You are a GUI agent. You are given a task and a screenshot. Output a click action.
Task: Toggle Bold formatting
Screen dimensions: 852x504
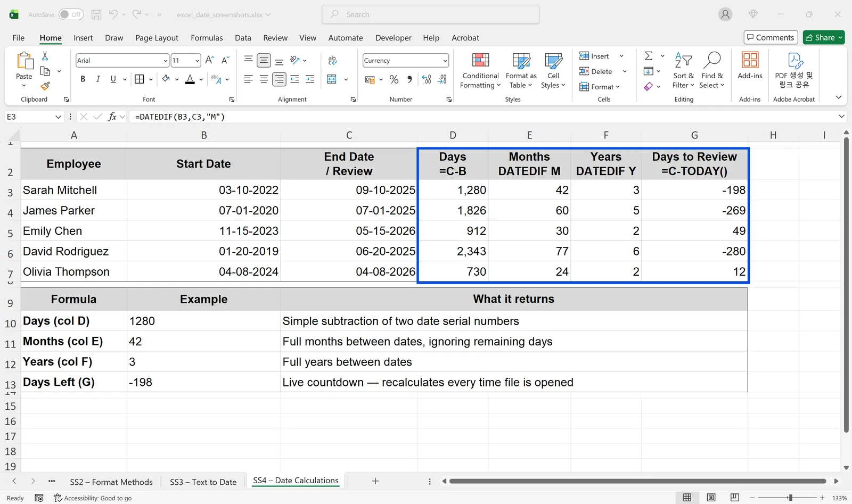click(x=83, y=79)
